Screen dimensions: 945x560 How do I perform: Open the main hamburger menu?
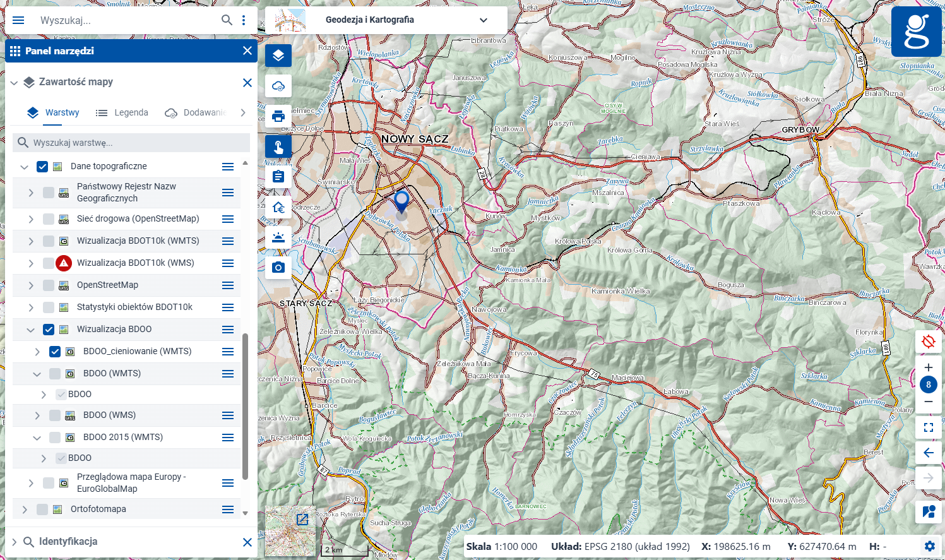[18, 20]
